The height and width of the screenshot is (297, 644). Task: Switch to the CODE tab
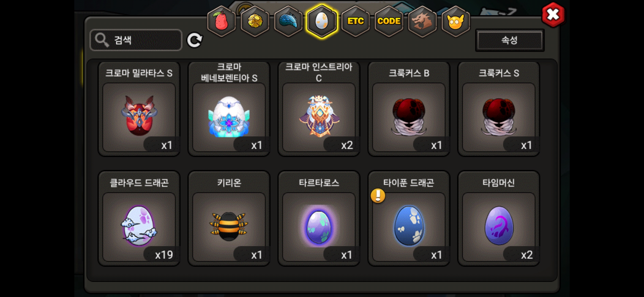point(389,21)
